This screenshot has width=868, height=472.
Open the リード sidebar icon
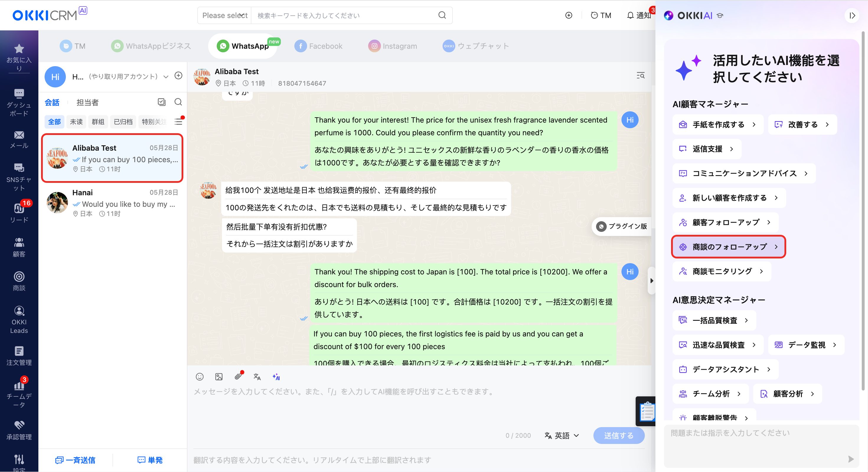click(19, 212)
